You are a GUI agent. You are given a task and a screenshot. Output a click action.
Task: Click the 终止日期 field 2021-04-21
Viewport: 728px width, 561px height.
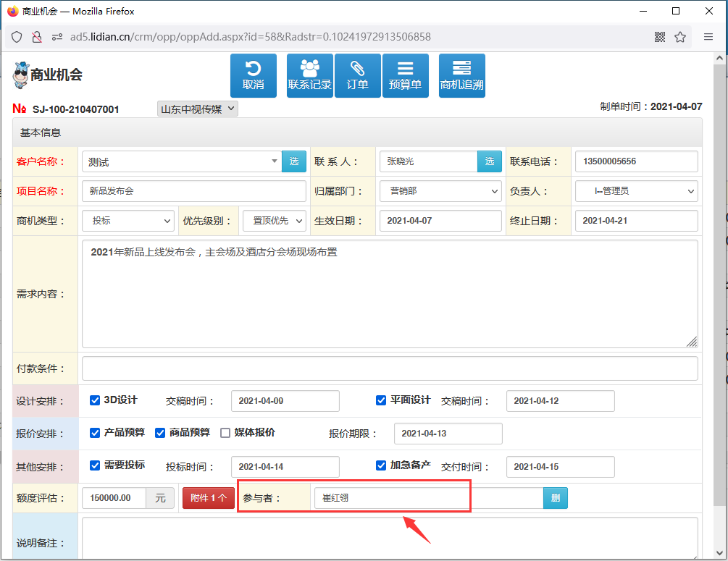pos(637,221)
